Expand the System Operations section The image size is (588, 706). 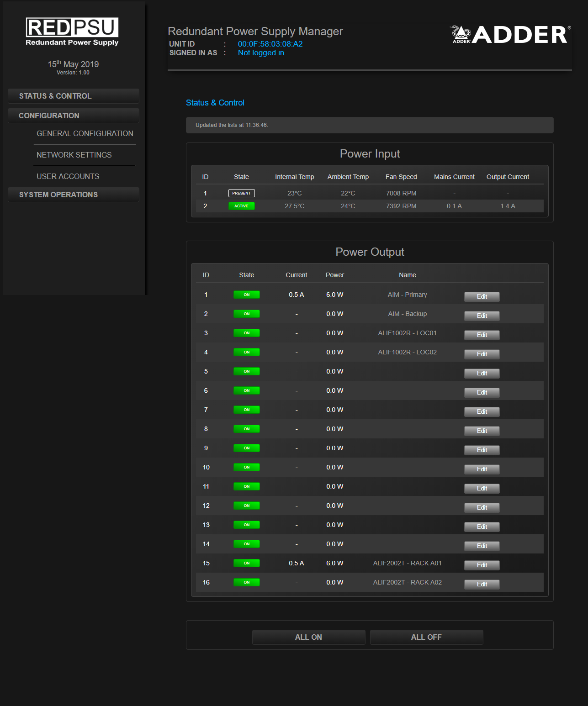coord(73,195)
